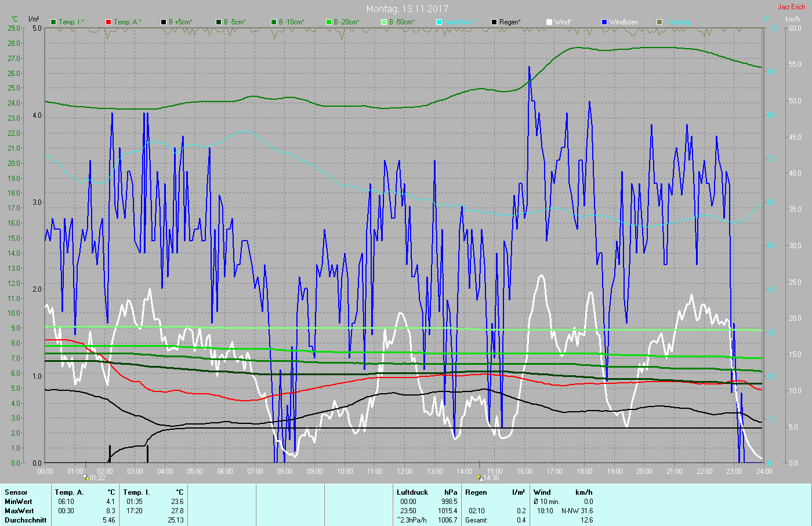Click the dark green Temp. I. legend square
This screenshot has width=812, height=526.
53,22
